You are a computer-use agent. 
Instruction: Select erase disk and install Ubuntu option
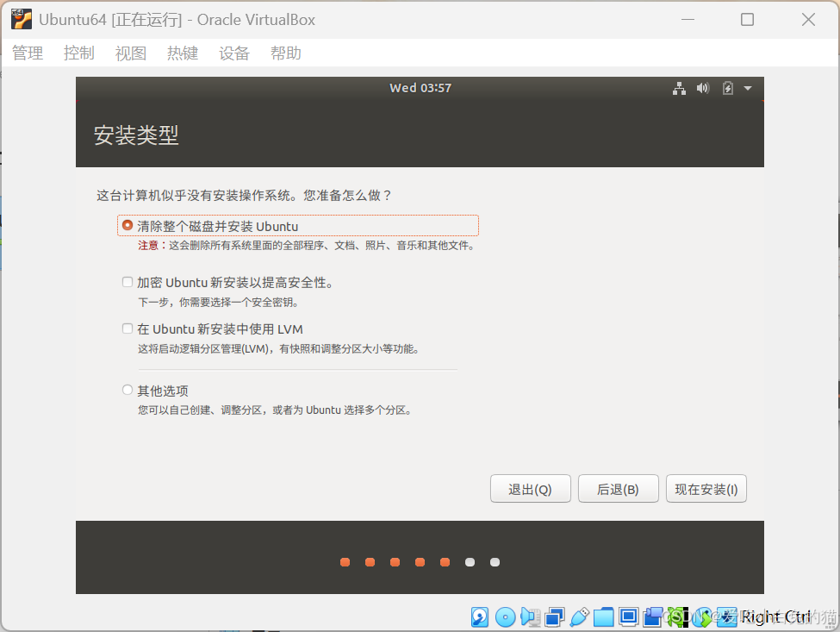[x=297, y=226]
